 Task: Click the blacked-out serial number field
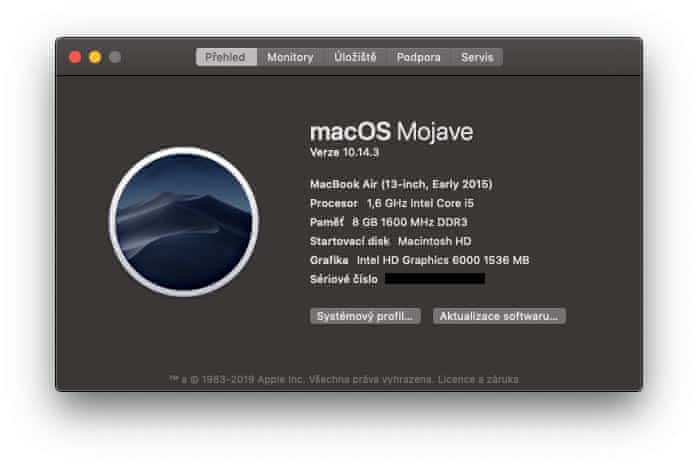point(435,279)
